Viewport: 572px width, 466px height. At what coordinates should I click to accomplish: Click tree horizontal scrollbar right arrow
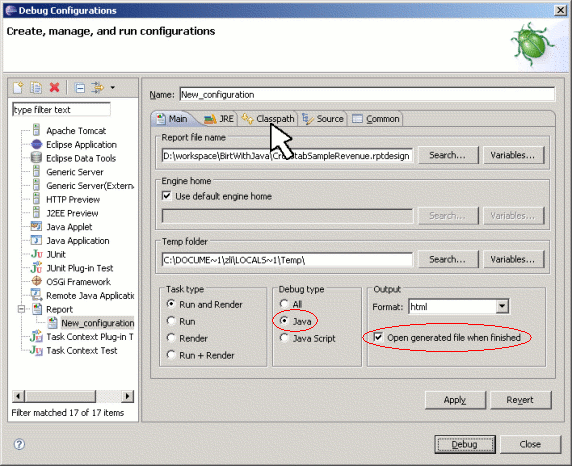(x=127, y=396)
